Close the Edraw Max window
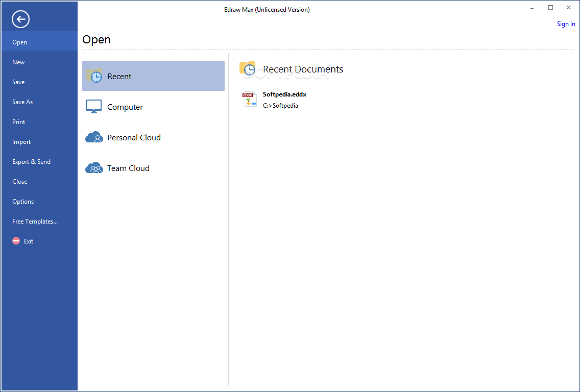Image resolution: width=580 pixels, height=392 pixels. 569,8
